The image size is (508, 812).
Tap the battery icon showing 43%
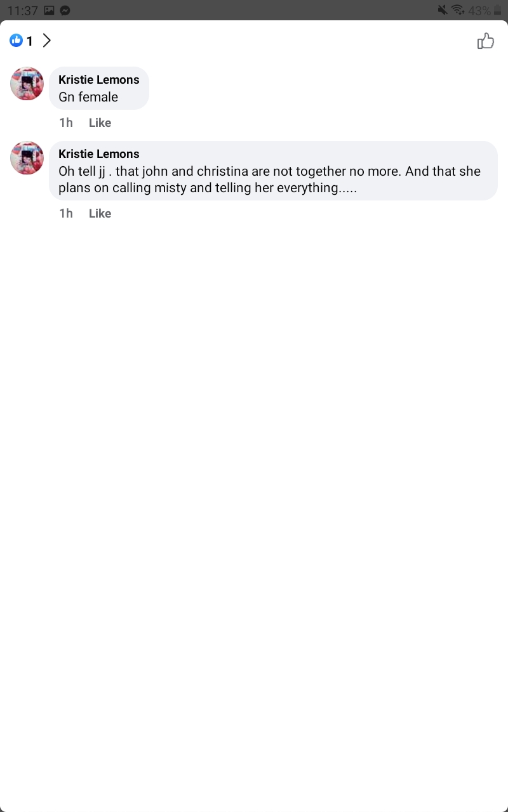pyautogui.click(x=497, y=10)
